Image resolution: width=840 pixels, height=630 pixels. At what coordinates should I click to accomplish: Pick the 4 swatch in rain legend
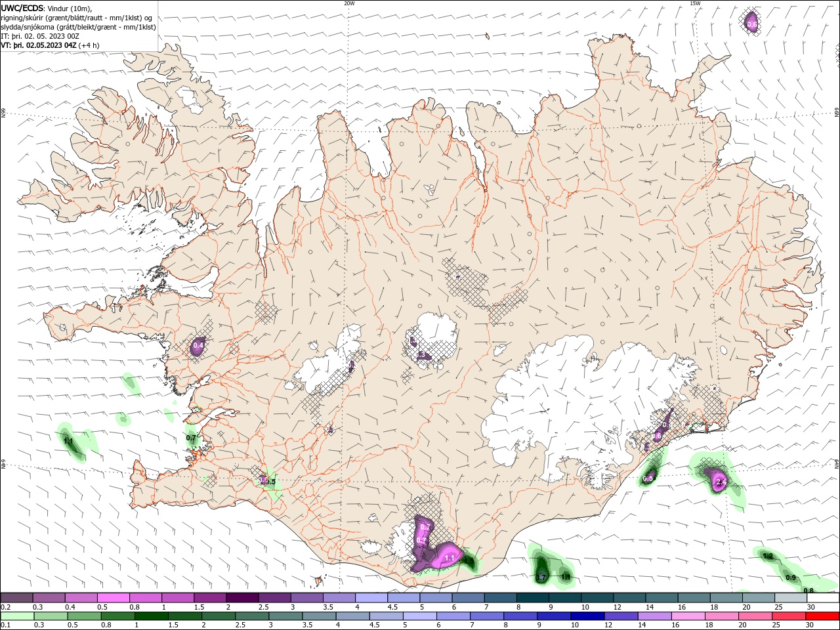(352, 616)
